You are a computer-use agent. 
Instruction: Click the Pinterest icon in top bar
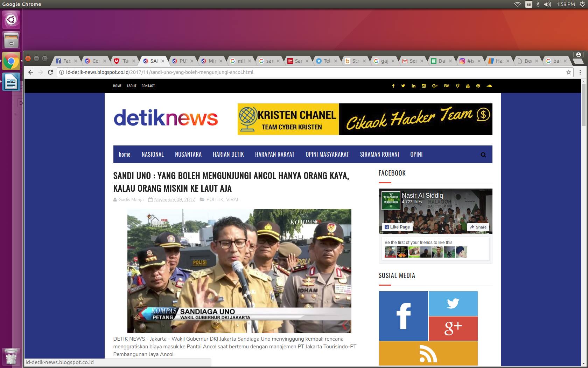coord(478,86)
